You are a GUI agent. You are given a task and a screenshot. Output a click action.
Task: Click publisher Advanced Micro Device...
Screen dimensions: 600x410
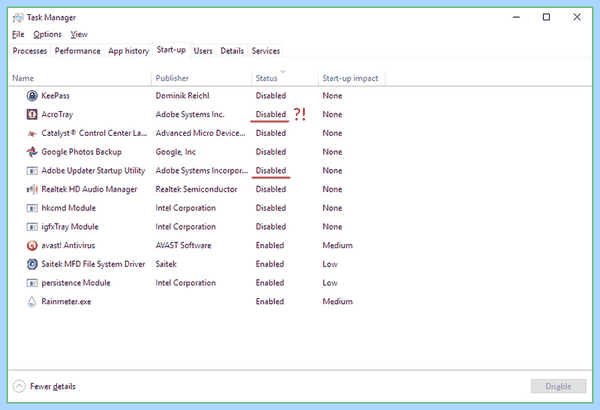tap(201, 133)
